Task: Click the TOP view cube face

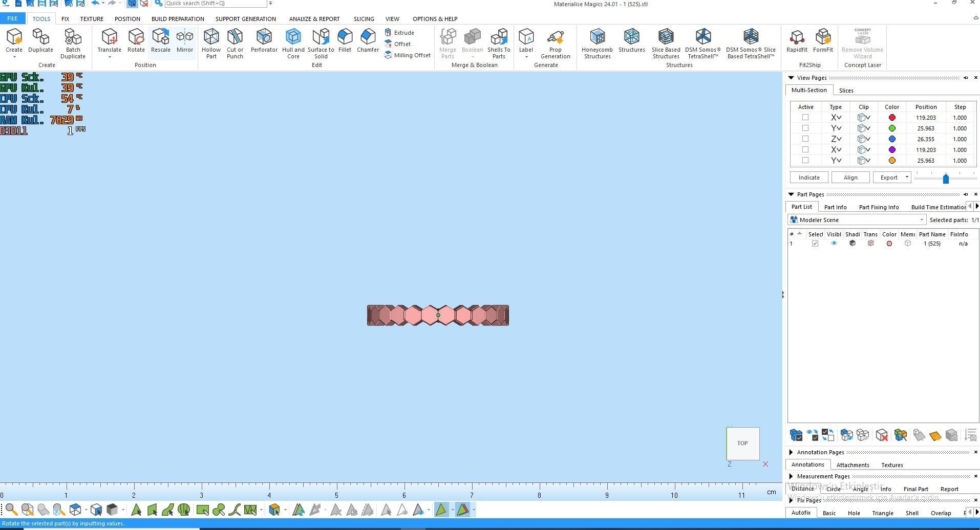Action: coord(742,444)
